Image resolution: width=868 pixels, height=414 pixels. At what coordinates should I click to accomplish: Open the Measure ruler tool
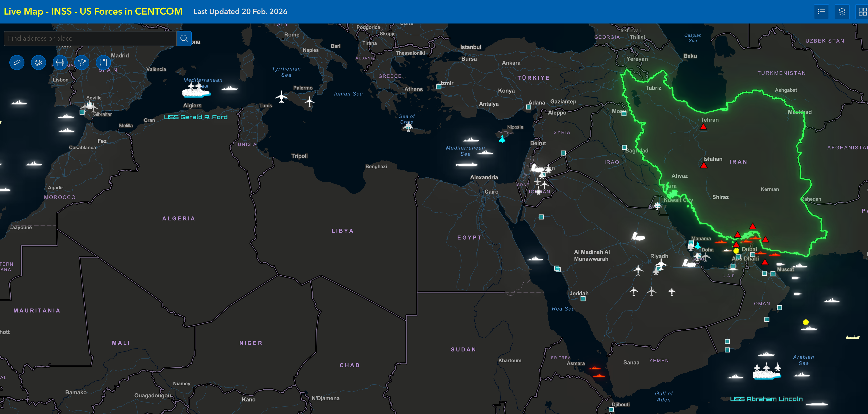17,62
